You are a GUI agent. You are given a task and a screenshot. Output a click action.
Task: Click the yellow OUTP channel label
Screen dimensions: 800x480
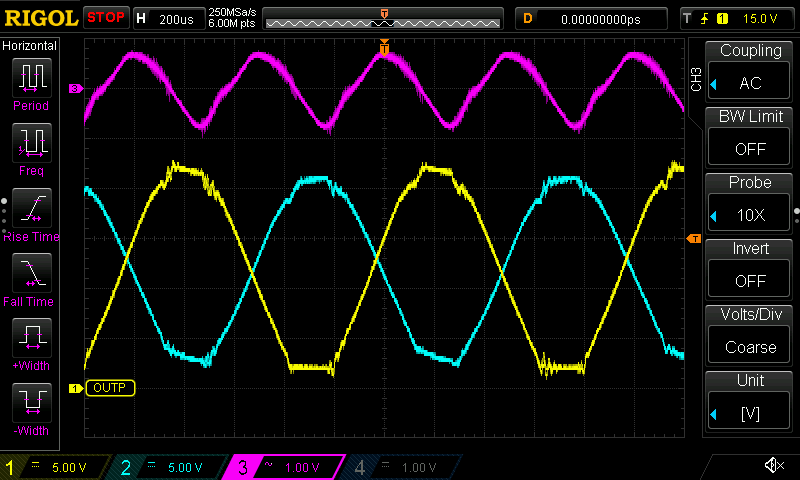click(x=110, y=388)
